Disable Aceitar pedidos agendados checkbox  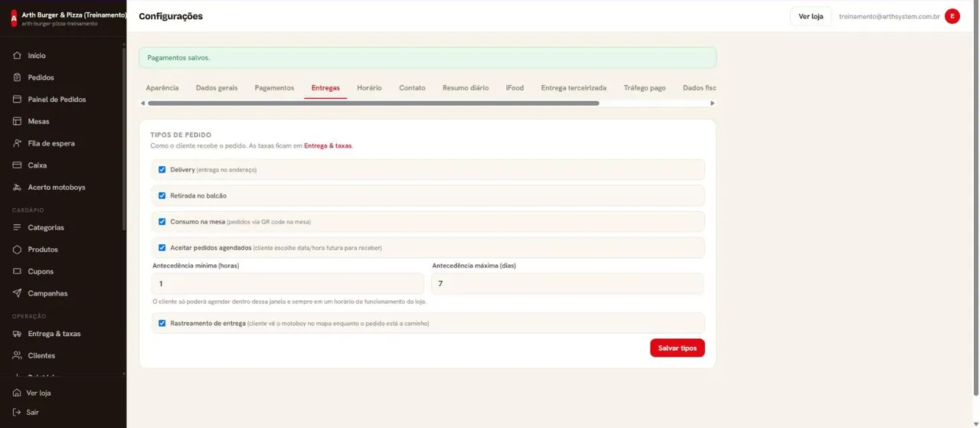click(162, 248)
